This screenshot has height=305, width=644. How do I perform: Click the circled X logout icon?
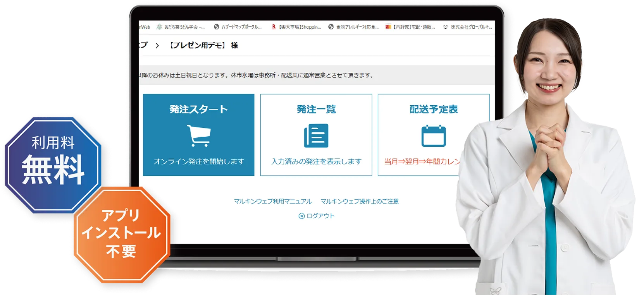point(301,216)
